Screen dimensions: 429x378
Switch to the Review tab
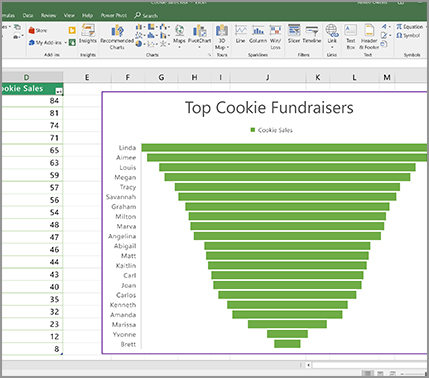[49, 15]
